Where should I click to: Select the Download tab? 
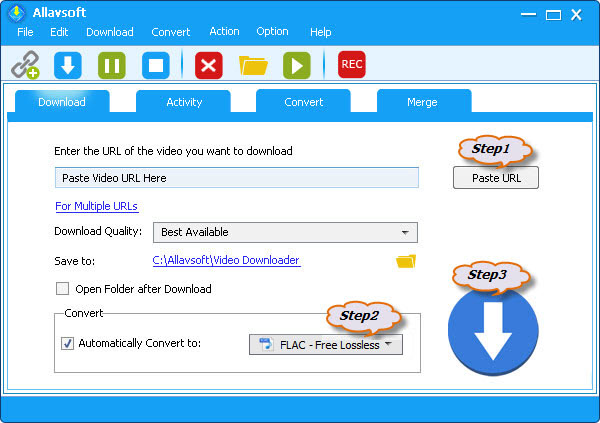[62, 102]
